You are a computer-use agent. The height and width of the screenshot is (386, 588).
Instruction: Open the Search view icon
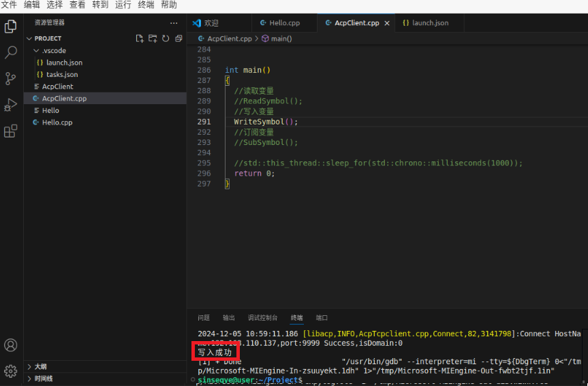pyautogui.click(x=10, y=52)
